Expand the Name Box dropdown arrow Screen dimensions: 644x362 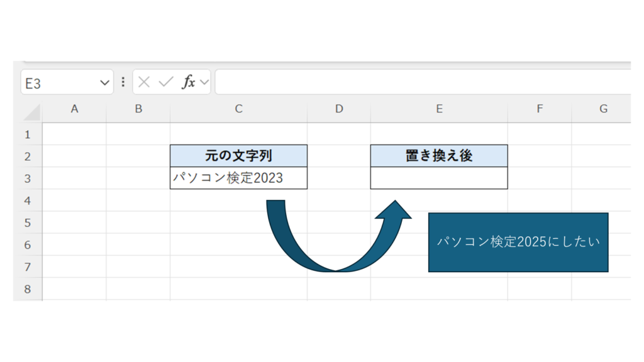coord(104,82)
